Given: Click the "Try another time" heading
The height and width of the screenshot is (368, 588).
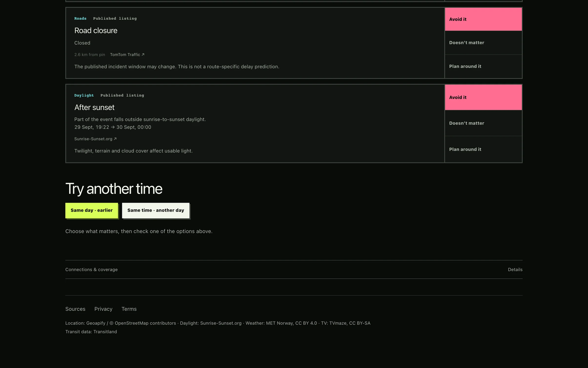Looking at the screenshot, I should tap(114, 189).
